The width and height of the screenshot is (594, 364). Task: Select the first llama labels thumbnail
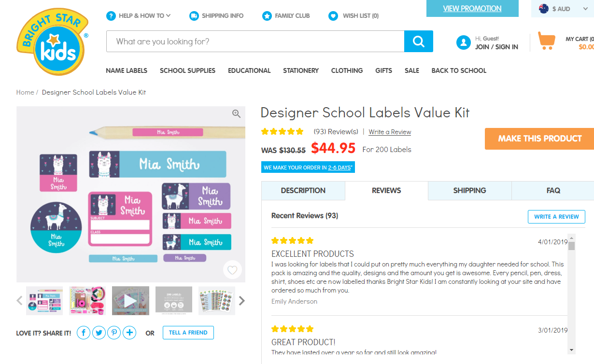tap(44, 300)
